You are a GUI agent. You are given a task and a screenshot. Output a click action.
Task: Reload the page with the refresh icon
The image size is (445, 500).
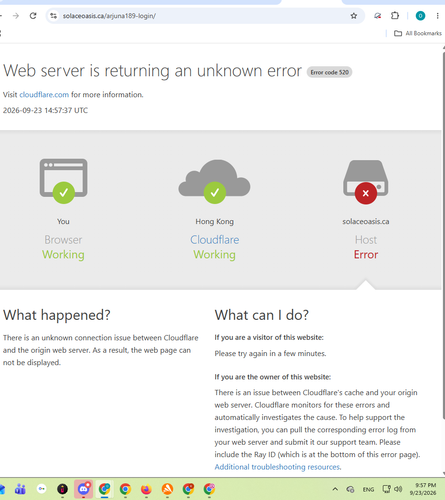(33, 16)
